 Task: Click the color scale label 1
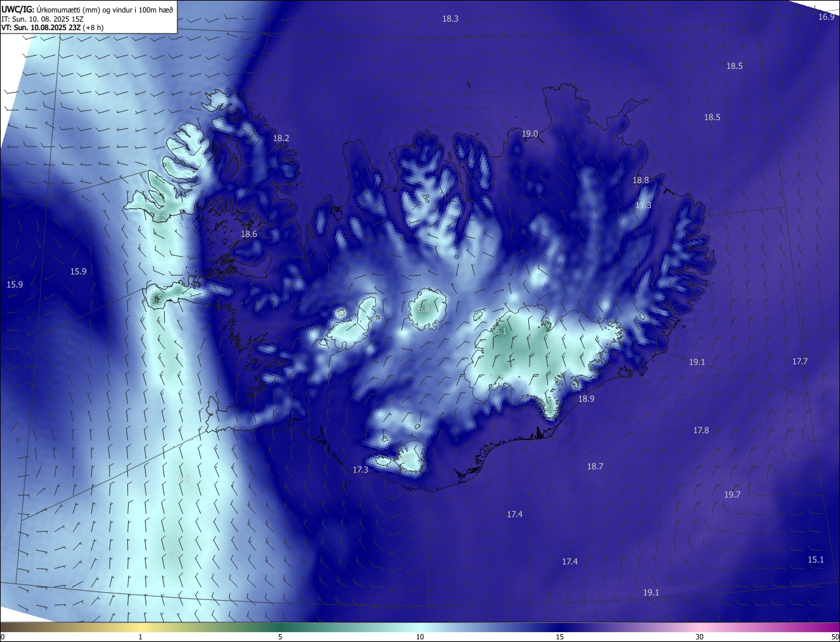tap(140, 637)
